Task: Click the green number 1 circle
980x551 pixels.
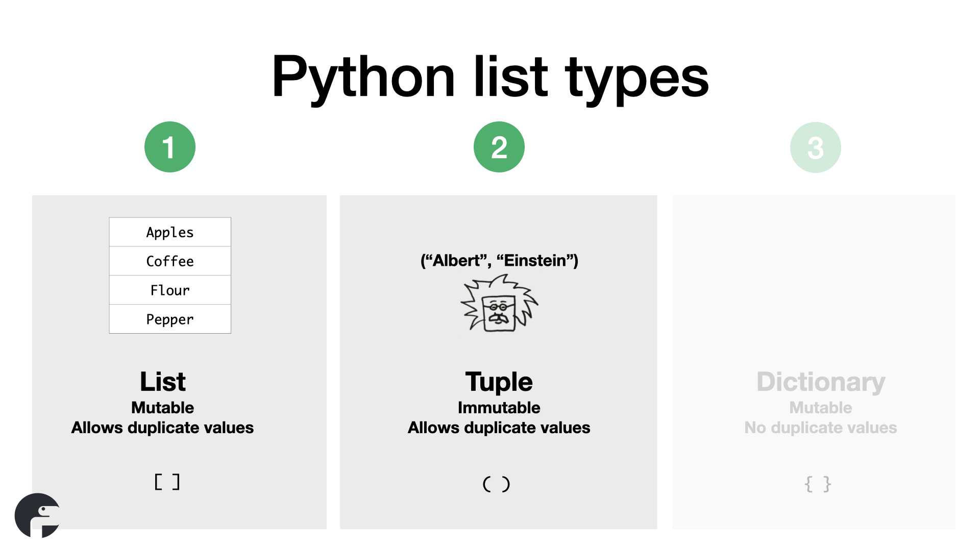Action: click(x=169, y=147)
